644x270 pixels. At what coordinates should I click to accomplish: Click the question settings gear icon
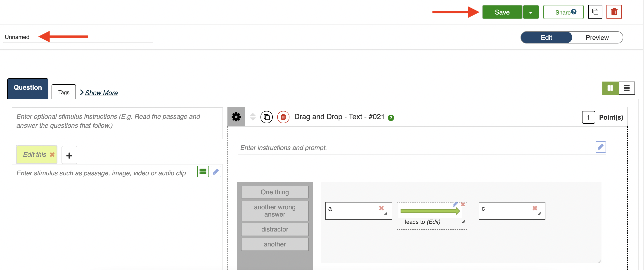coord(236,117)
